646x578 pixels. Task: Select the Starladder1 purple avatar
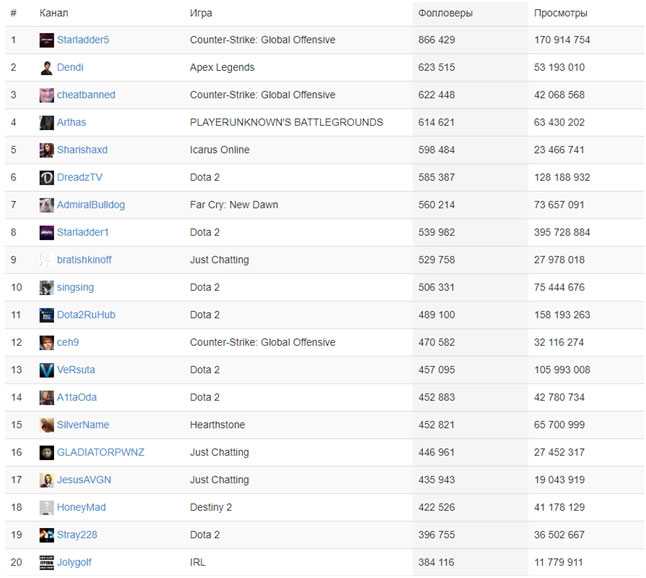47,232
